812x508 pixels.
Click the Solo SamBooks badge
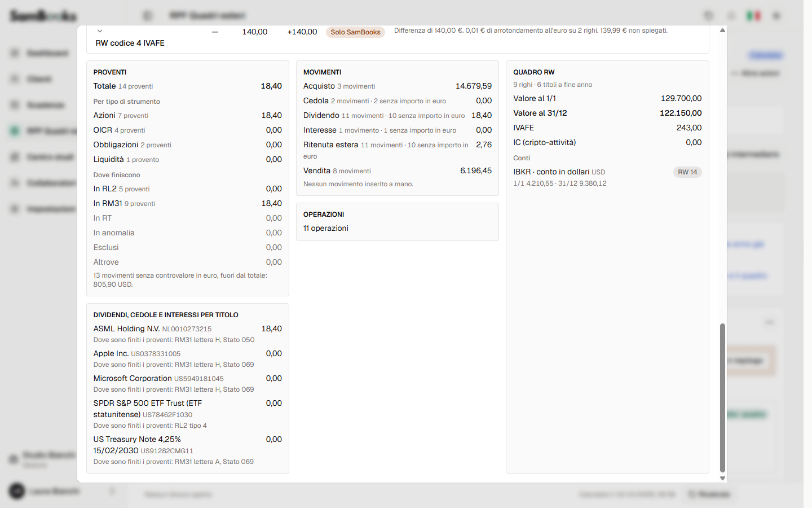(x=355, y=32)
